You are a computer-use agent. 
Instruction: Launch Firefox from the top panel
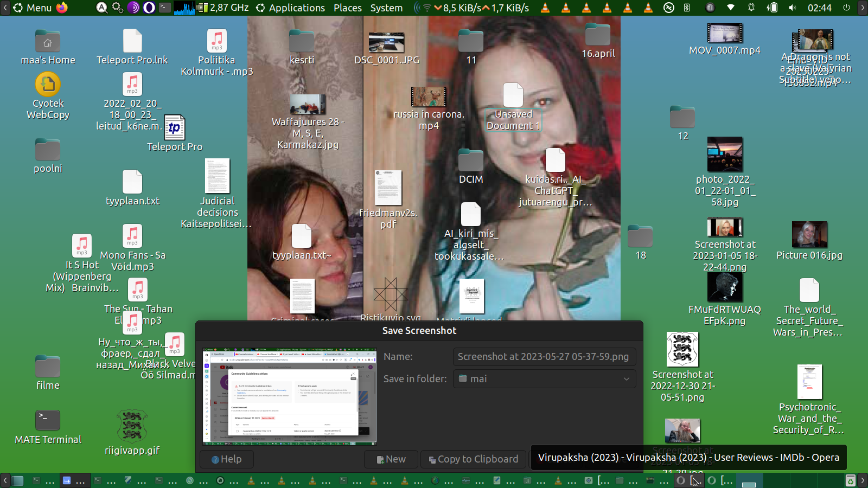[62, 8]
